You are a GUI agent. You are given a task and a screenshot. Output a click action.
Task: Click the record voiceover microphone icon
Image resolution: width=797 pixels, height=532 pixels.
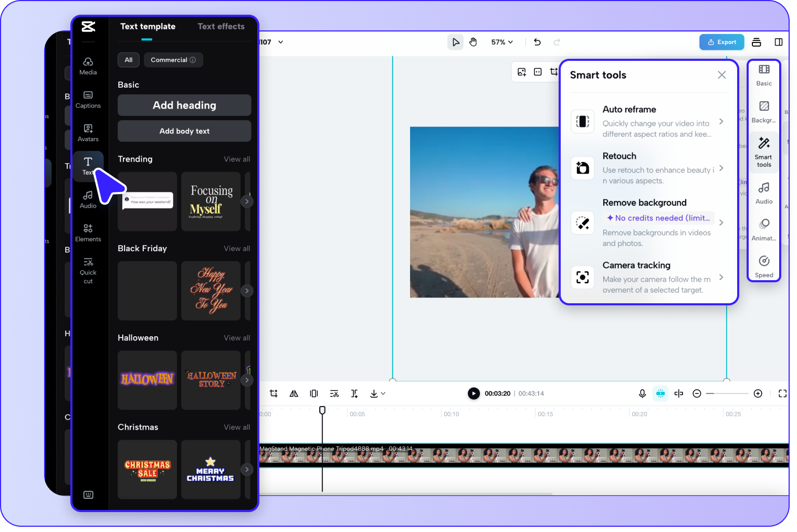coord(642,393)
